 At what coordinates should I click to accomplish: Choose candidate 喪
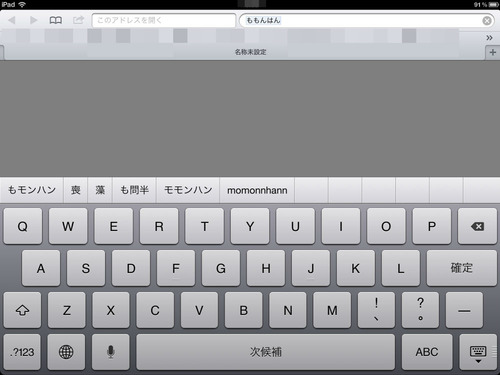pos(76,190)
